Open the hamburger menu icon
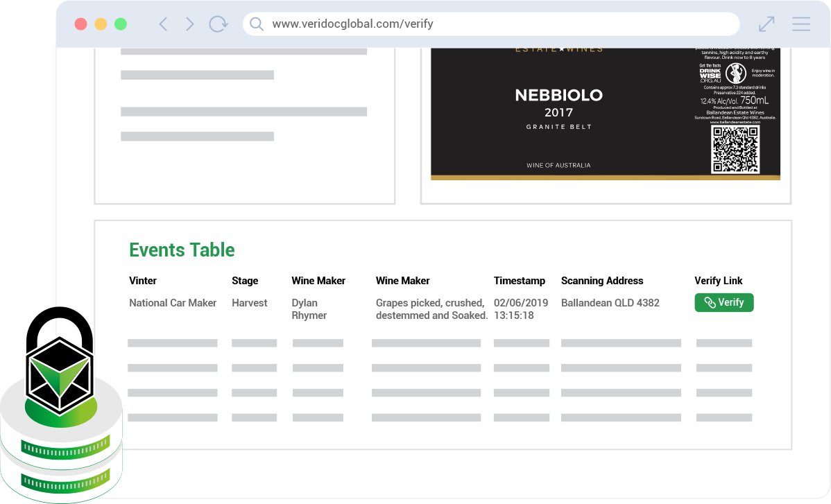The width and height of the screenshot is (831, 504). coord(801,24)
